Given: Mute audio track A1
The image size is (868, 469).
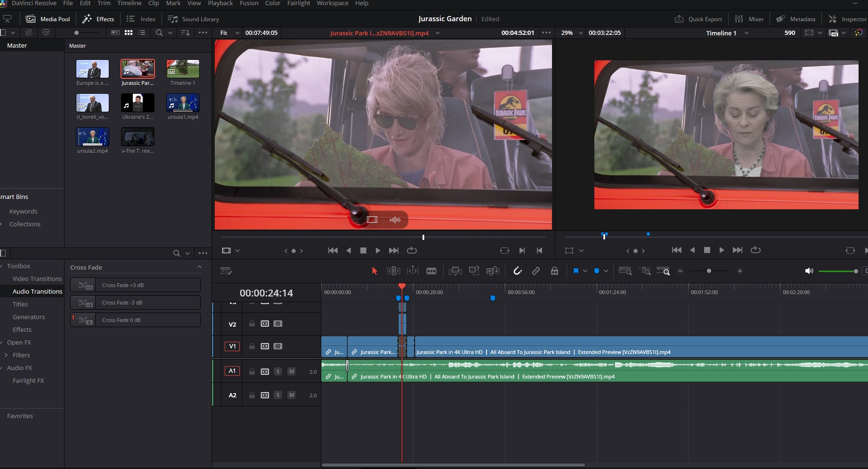Looking at the screenshot, I should (x=292, y=371).
